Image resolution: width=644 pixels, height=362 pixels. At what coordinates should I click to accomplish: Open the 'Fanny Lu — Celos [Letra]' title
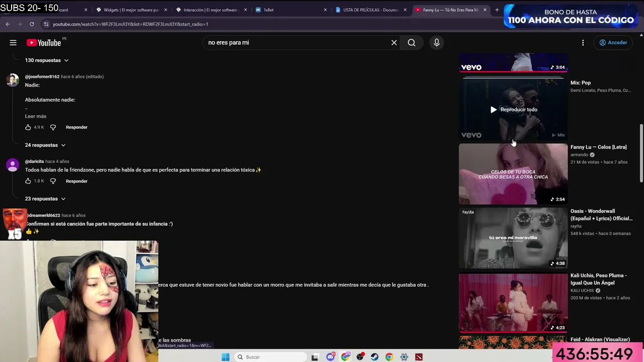(x=599, y=147)
